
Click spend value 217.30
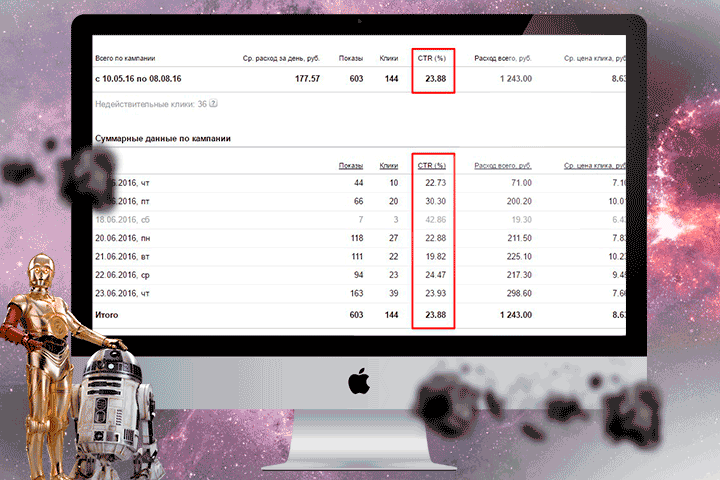pos(519,275)
